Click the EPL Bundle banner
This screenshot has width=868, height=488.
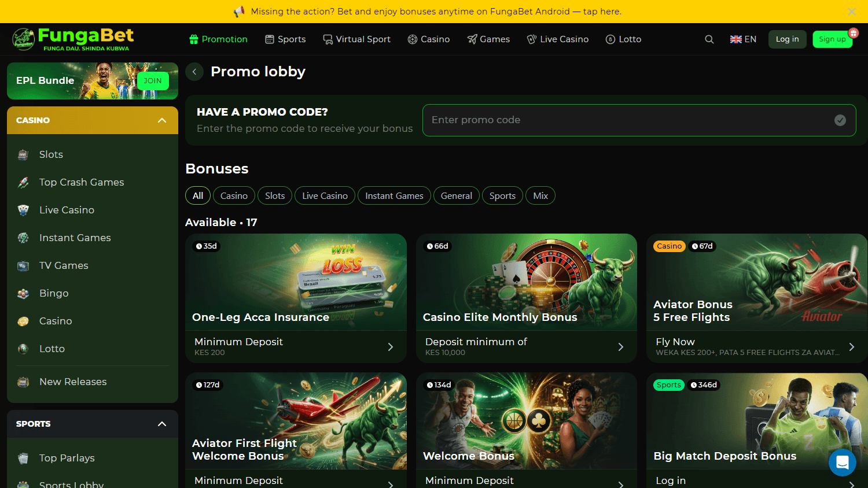[x=93, y=81]
